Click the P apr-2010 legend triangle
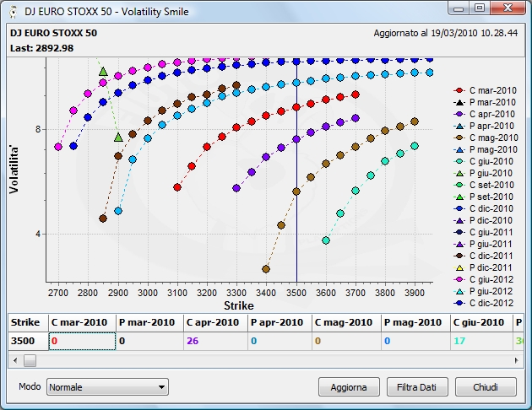Viewport: 532px width, 410px height. point(459,126)
